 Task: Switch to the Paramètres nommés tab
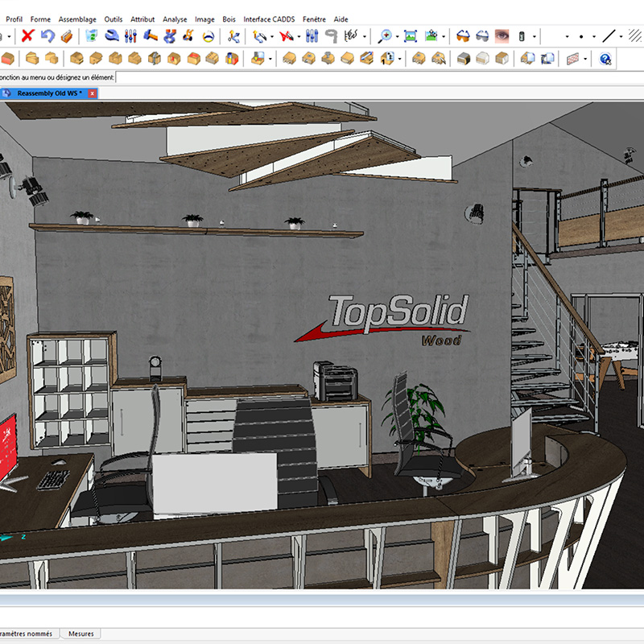click(27, 634)
